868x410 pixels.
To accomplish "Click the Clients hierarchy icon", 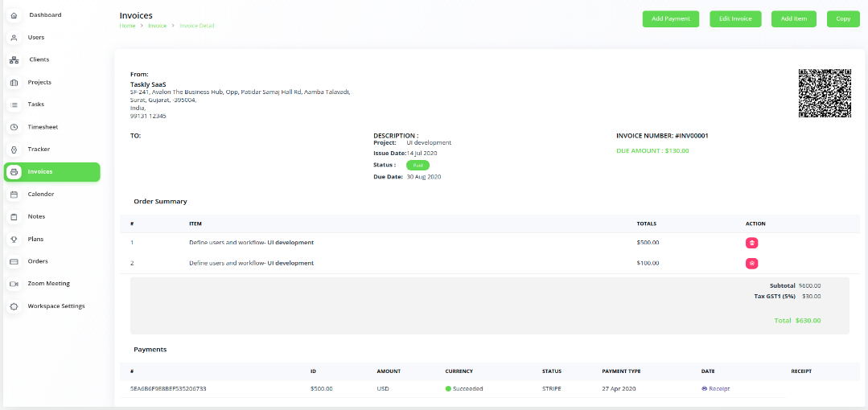I will click(x=14, y=60).
